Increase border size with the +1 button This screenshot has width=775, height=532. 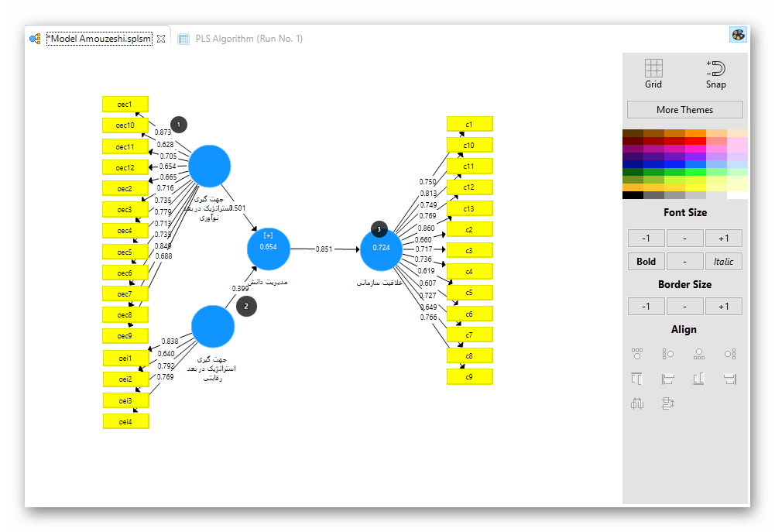tap(724, 307)
